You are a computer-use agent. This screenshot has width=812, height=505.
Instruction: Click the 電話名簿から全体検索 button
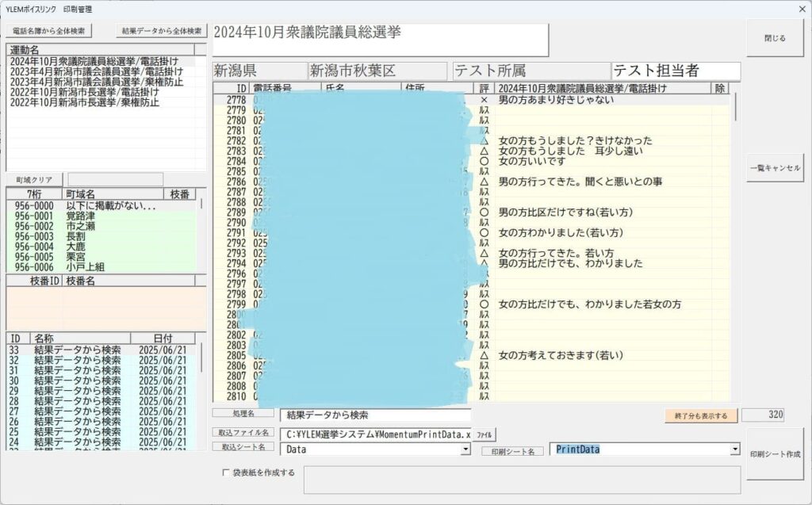tap(49, 31)
